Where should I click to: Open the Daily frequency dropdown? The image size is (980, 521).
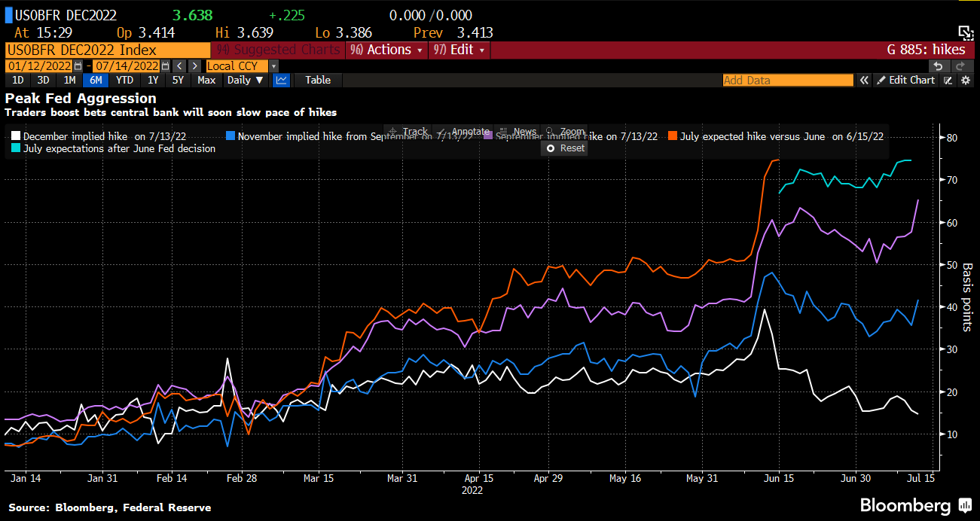[246, 80]
